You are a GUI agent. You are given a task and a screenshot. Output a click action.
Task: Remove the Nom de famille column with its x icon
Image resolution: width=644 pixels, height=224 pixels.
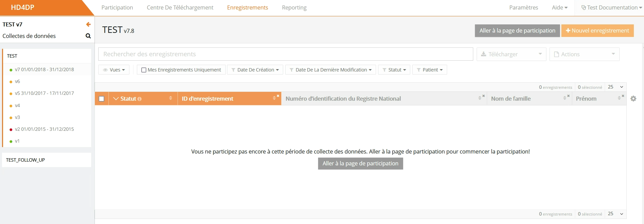click(568, 96)
